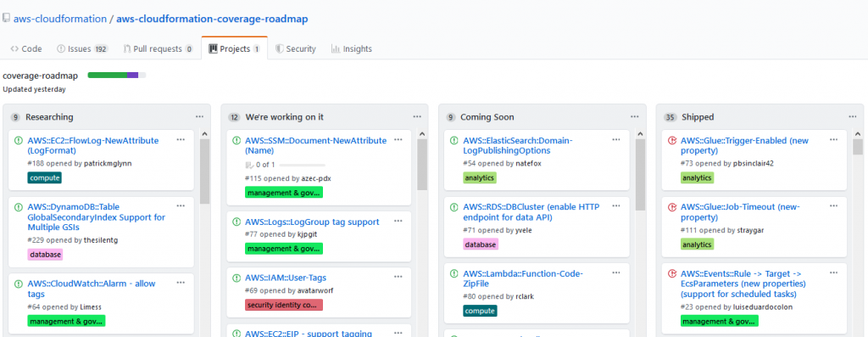Open AWS::EC2::FlowLog-NewAttribute card link

[93, 145]
